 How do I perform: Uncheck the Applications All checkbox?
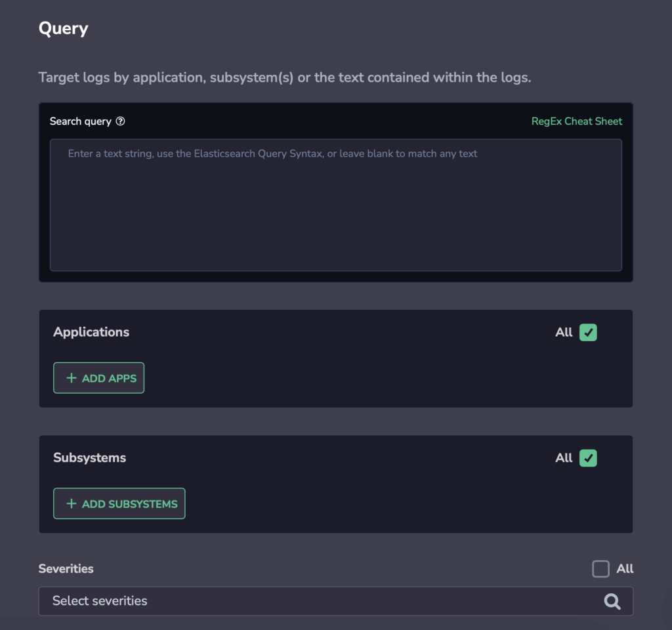pos(588,332)
